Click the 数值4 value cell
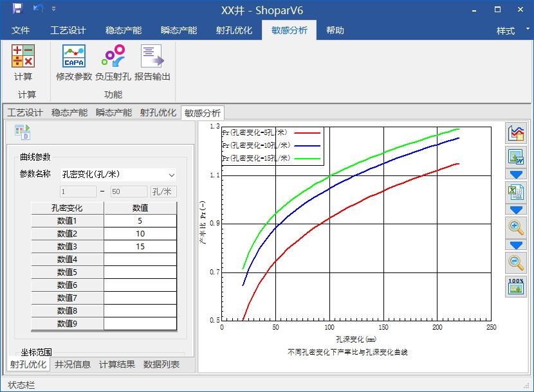The image size is (534, 392). [x=140, y=260]
